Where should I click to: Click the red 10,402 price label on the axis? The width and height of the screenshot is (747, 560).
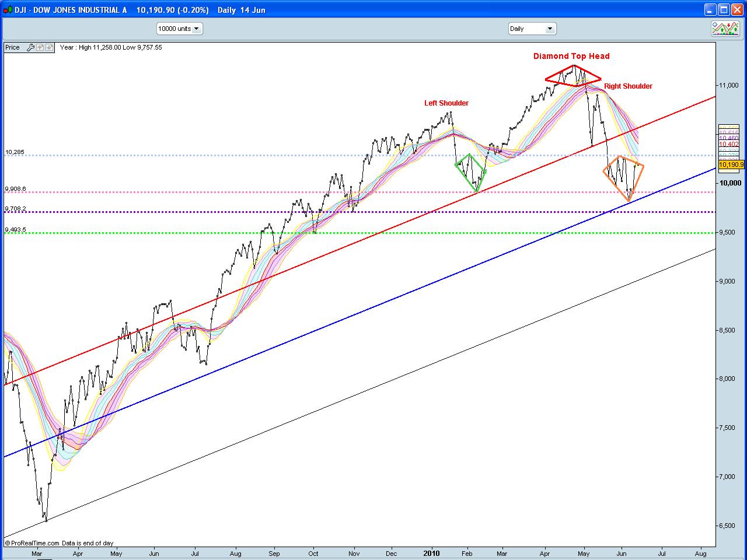point(728,143)
